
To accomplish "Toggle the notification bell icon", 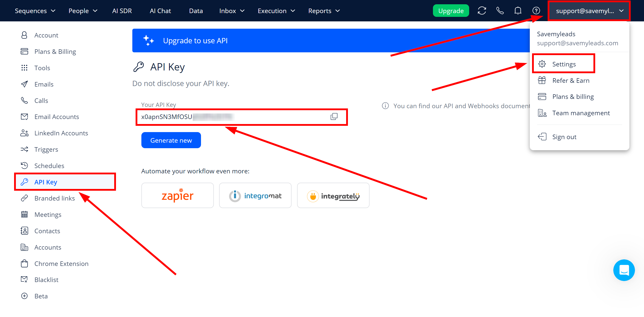I will click(x=518, y=11).
